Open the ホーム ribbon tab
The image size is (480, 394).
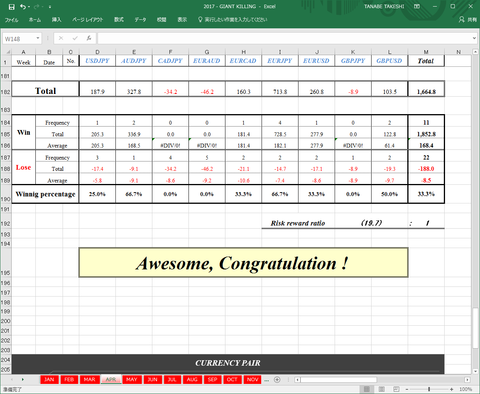pos(35,20)
